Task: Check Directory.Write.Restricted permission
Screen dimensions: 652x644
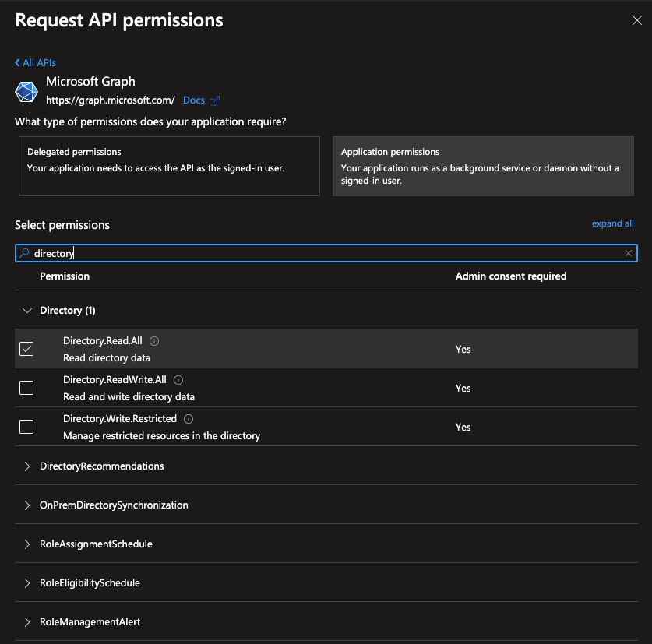Action: click(x=26, y=427)
